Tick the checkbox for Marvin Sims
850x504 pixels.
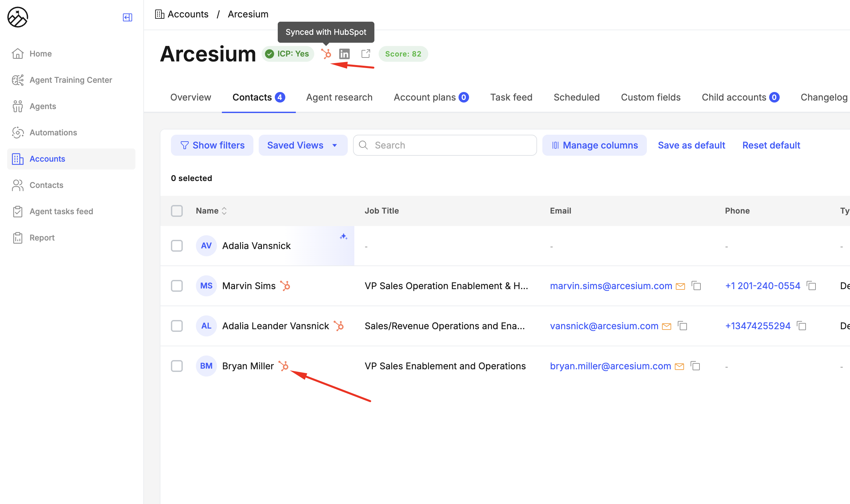click(x=177, y=286)
